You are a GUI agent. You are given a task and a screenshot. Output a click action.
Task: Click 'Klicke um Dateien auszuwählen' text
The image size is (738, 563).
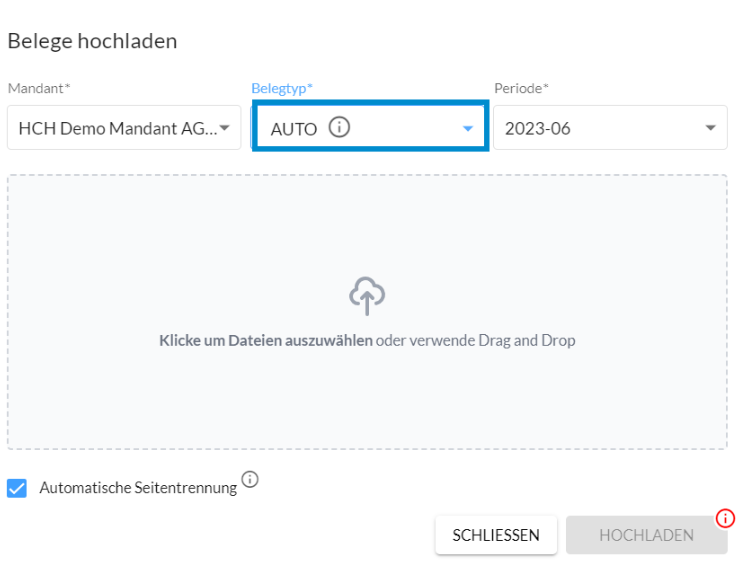point(266,340)
